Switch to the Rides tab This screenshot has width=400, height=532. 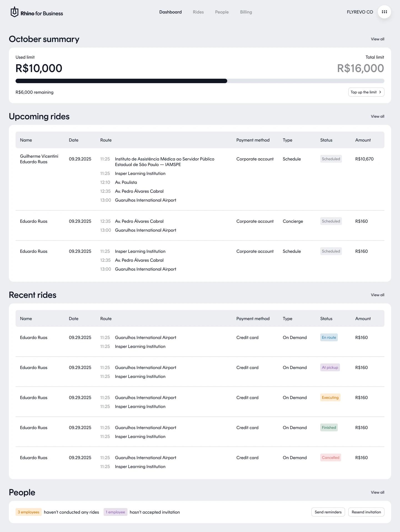point(198,12)
